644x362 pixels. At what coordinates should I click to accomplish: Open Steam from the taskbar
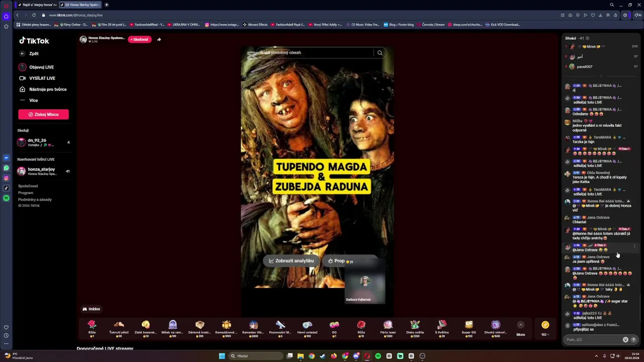tap(323, 356)
